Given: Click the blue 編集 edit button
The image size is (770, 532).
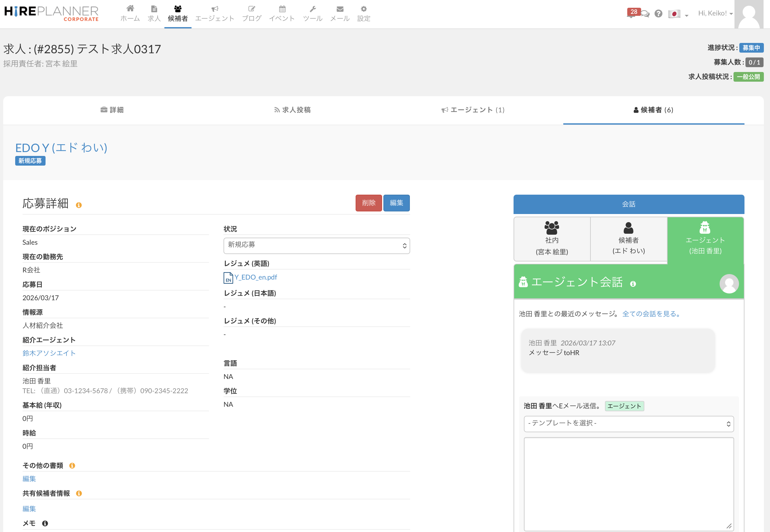Looking at the screenshot, I should tap(396, 203).
